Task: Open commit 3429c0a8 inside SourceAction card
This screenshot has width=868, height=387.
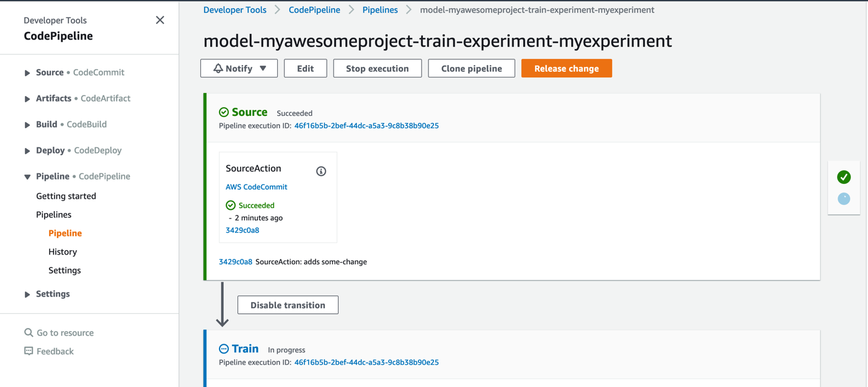Action: 242,230
